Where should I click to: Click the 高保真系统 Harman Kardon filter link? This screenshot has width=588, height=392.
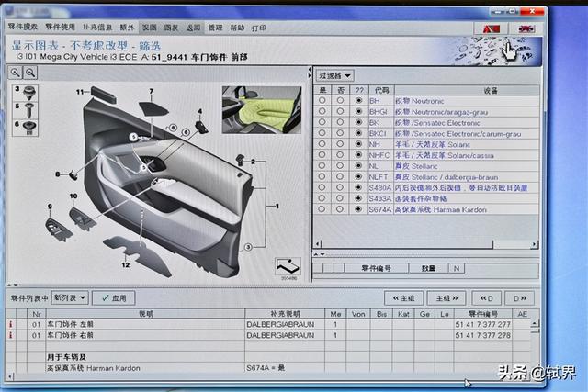(x=441, y=209)
